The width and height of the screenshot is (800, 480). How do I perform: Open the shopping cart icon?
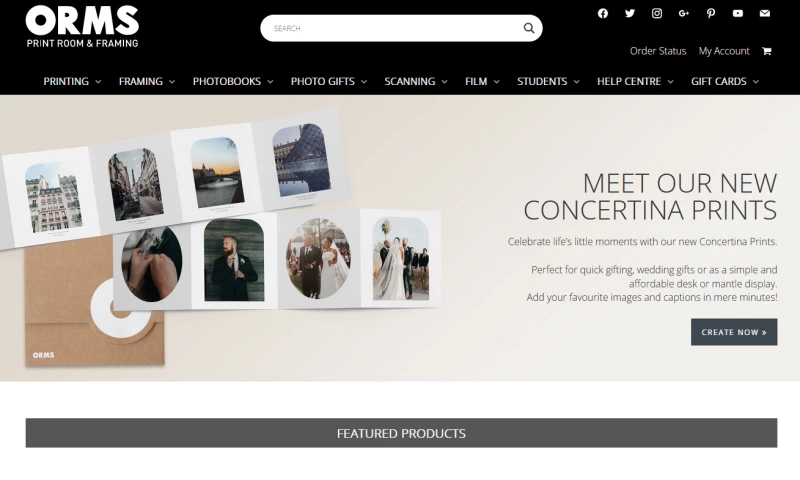(x=766, y=51)
